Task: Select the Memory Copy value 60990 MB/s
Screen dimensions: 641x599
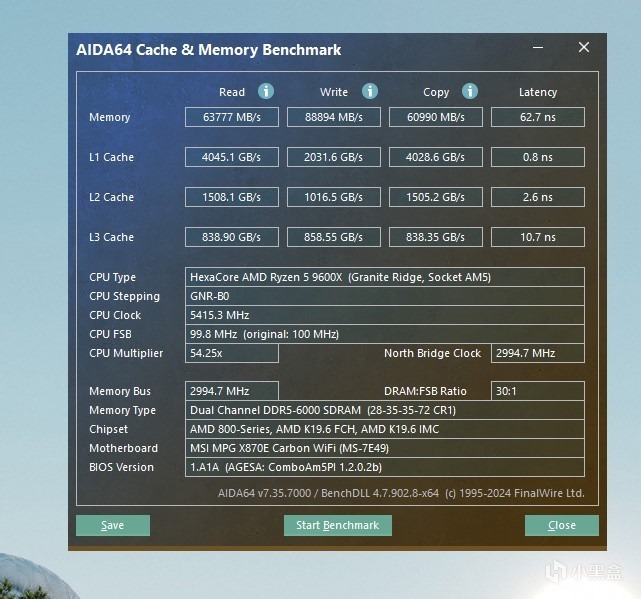Action: (436, 117)
